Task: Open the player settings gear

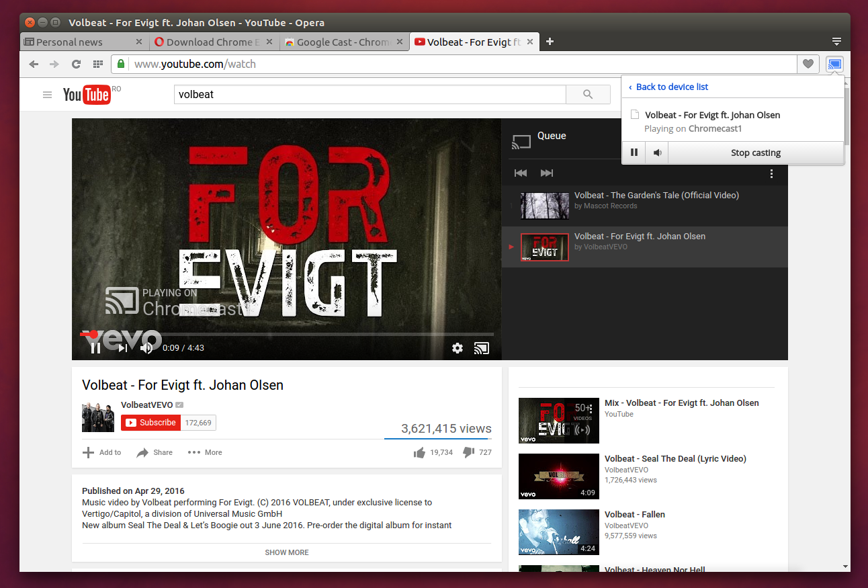Action: (x=458, y=348)
